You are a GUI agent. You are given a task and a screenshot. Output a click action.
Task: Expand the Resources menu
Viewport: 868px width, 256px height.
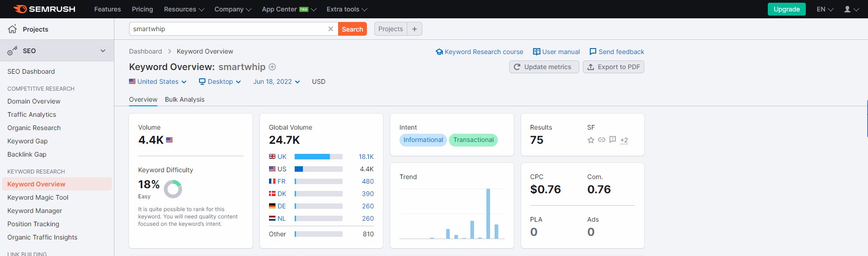pos(184,9)
